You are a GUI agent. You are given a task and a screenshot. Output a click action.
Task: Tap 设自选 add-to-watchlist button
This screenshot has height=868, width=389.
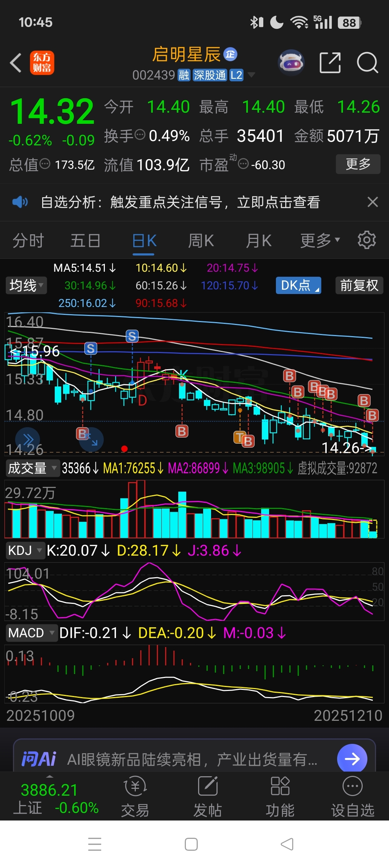353,796
